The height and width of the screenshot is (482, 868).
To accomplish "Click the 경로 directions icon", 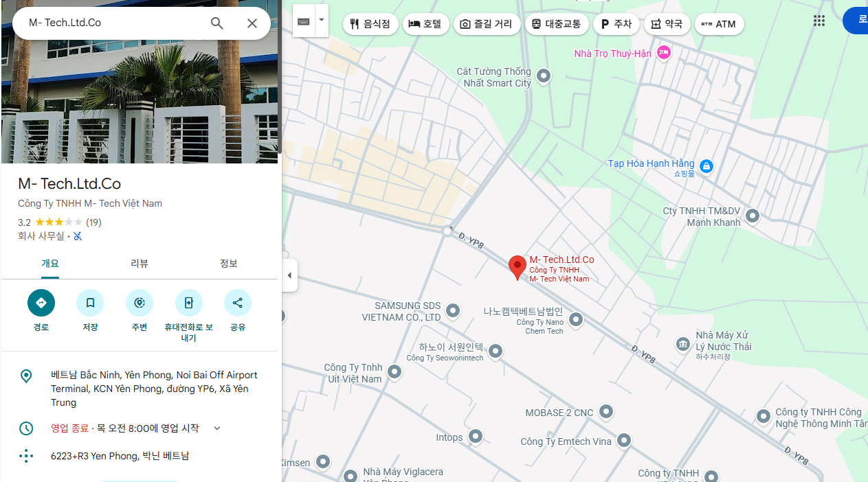I will [41, 303].
